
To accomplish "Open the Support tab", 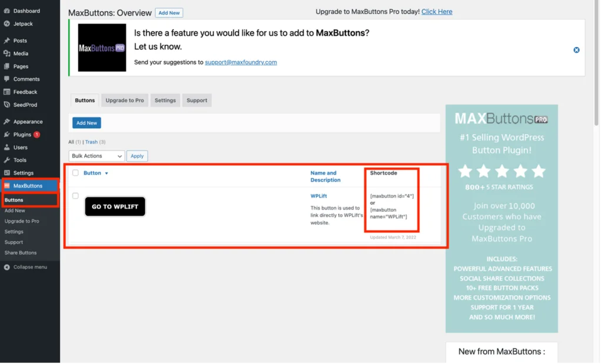I will pos(197,100).
